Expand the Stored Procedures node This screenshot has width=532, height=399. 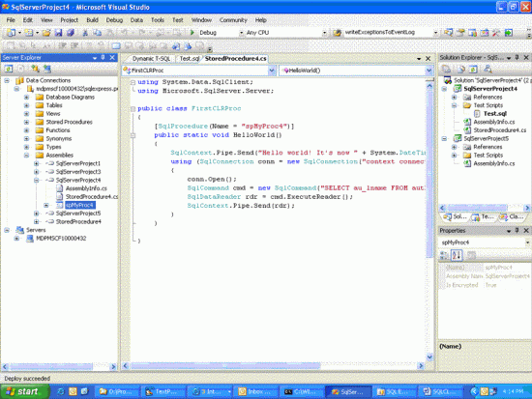tap(26, 122)
